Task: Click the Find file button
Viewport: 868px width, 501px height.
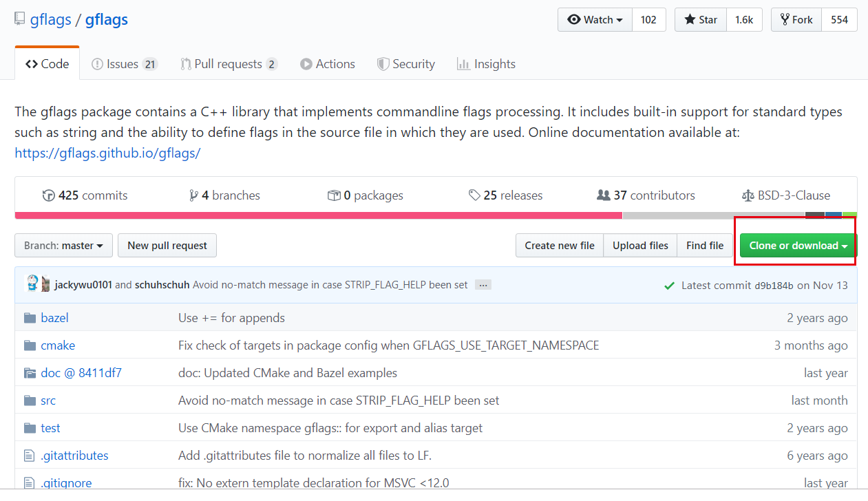Action: pos(705,246)
